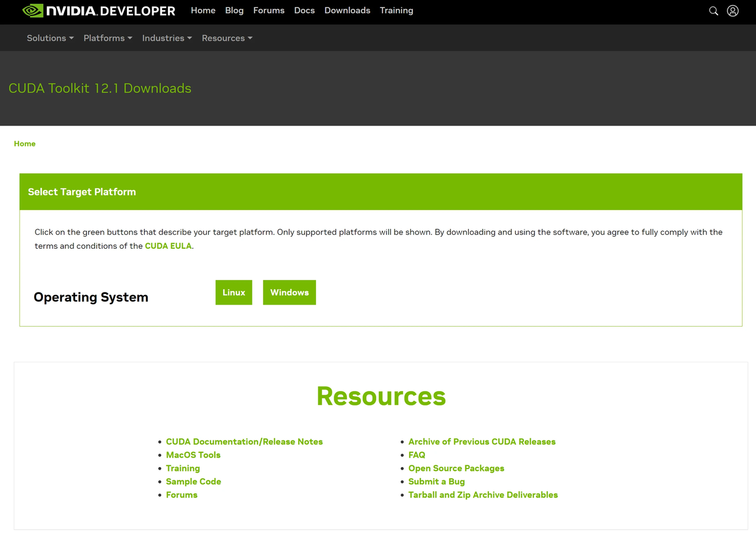The height and width of the screenshot is (535, 756).
Task: Click the Home breadcrumb link
Action: coord(25,144)
